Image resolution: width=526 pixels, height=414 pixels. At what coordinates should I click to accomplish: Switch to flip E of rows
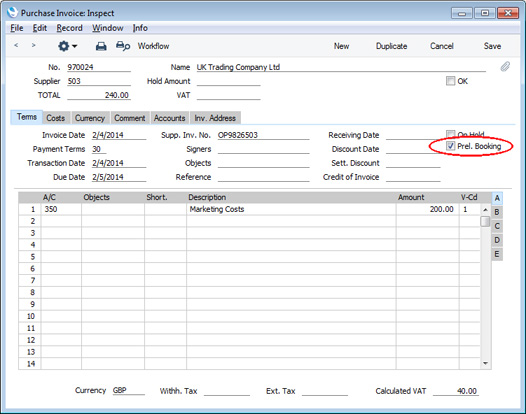497,254
